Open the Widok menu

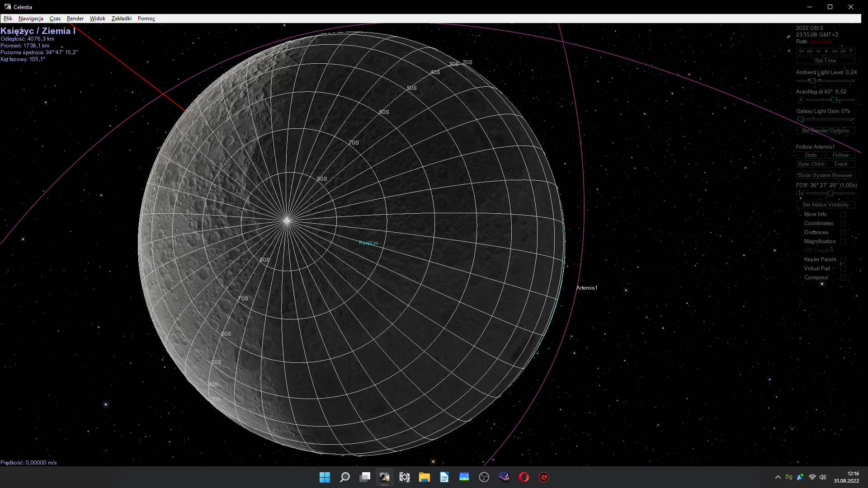point(97,19)
